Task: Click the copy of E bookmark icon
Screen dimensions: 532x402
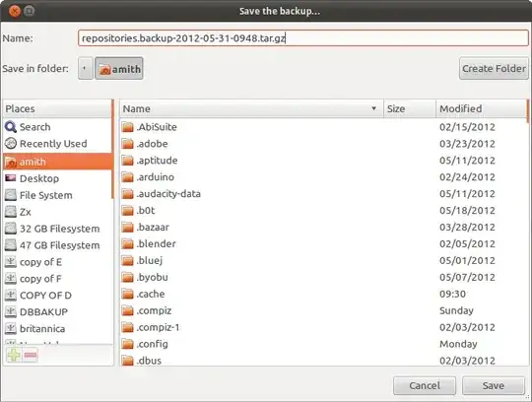Action: click(x=11, y=261)
